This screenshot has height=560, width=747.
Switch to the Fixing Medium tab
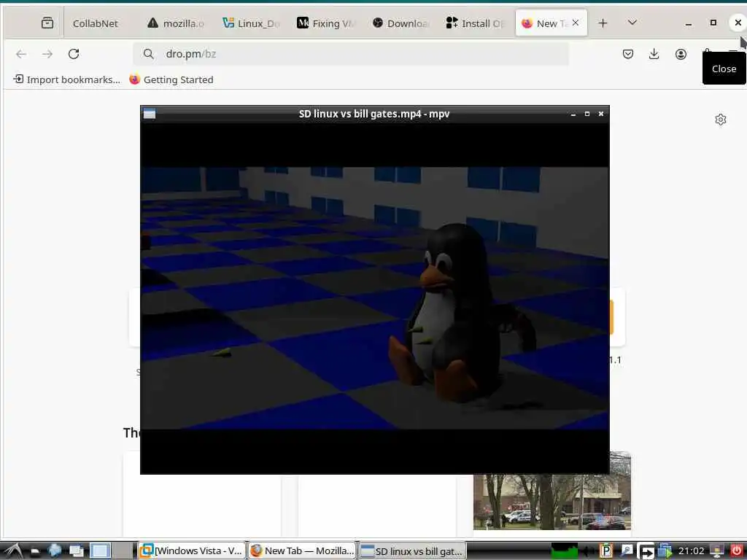326,23
